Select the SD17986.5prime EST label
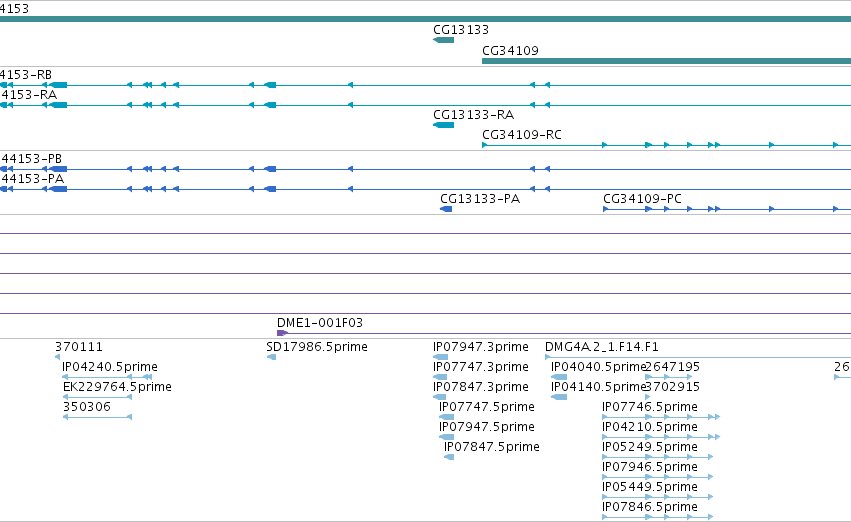This screenshot has width=851, height=522. coord(317,347)
